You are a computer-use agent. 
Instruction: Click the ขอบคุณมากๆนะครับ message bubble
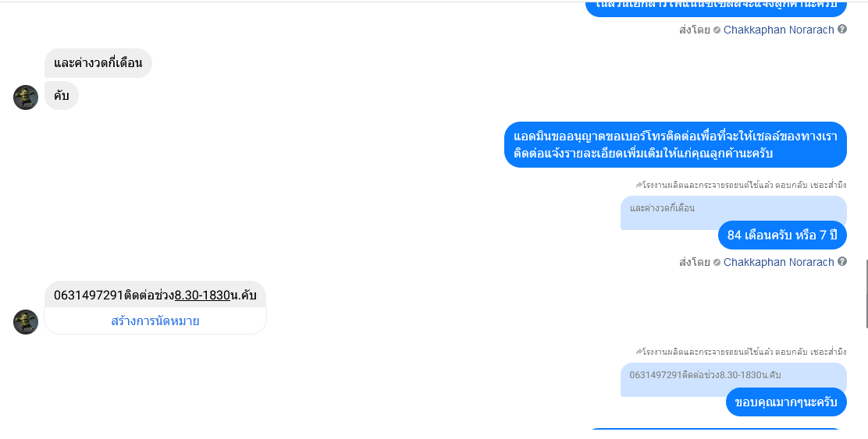[x=786, y=402]
